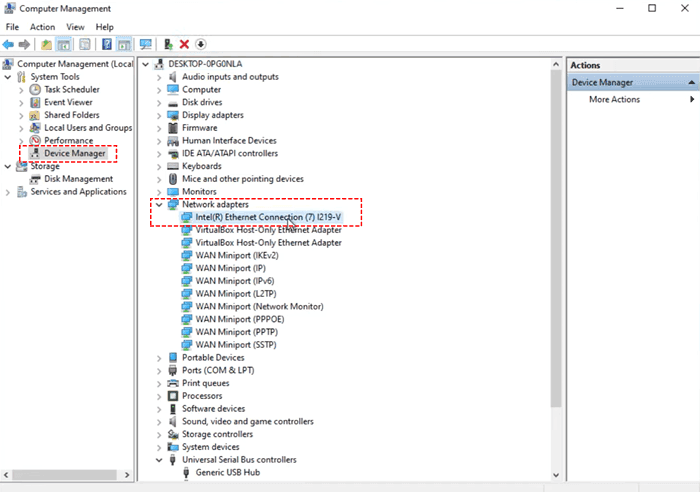Viewport: 700px width, 492px height.
Task: Click WAN Miniport (SSTP) adapter icon
Action: (x=187, y=345)
